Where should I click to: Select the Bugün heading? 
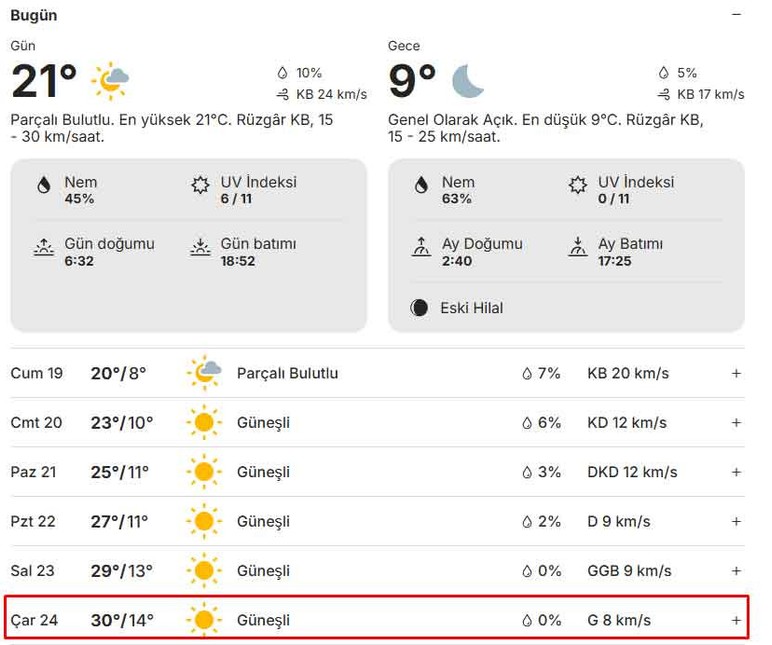coord(33,16)
